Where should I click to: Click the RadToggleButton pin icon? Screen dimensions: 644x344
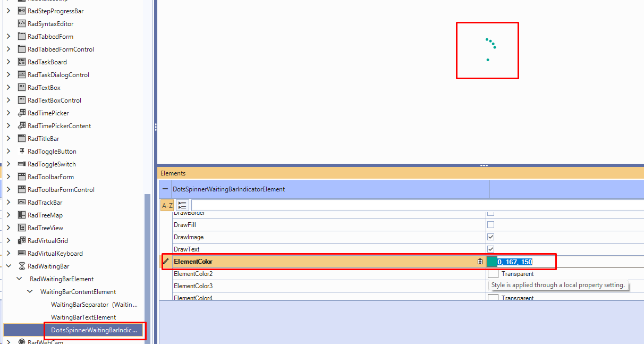click(x=22, y=152)
